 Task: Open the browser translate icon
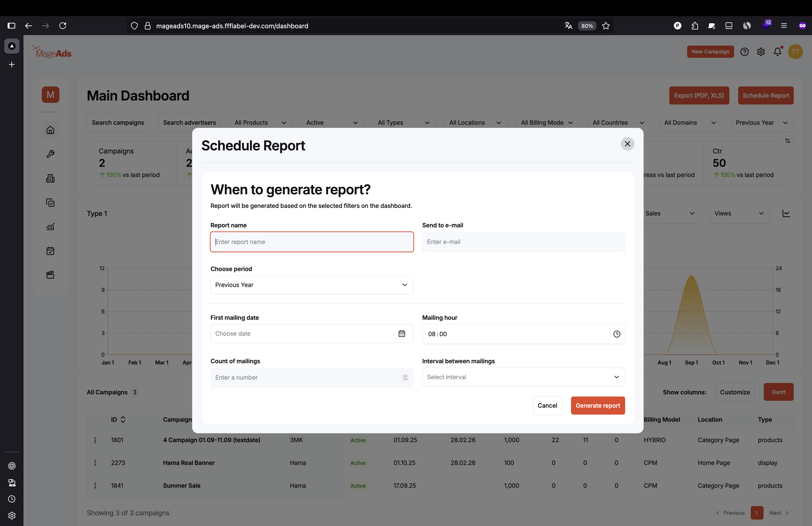point(568,26)
